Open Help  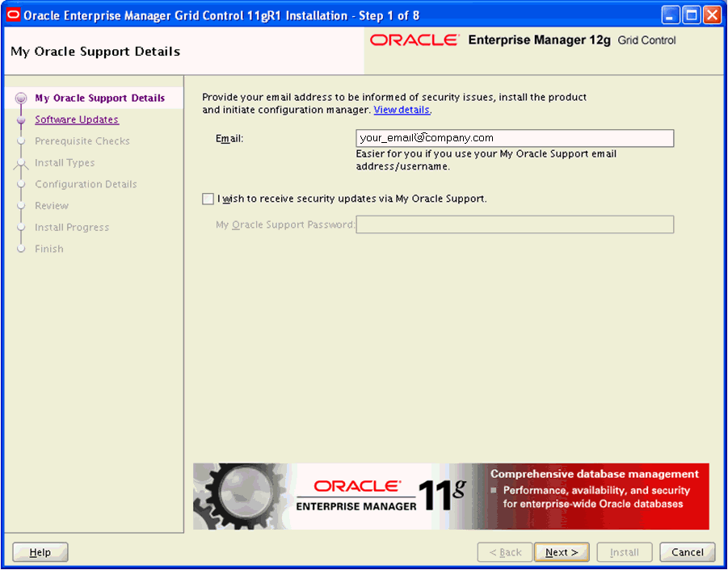[40, 552]
